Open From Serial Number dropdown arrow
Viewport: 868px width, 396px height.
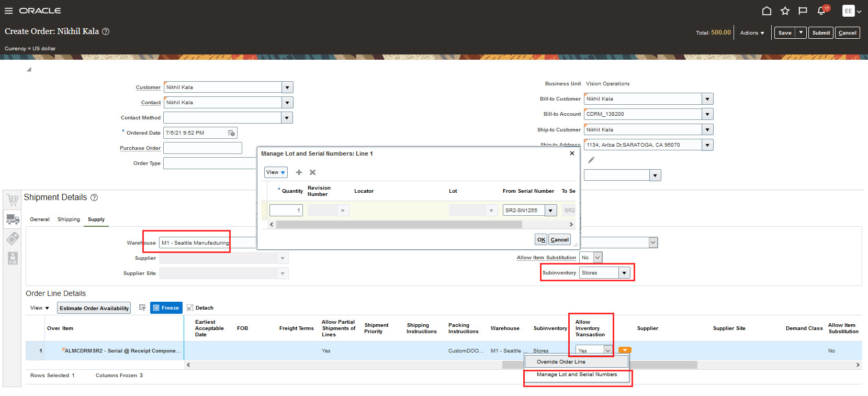click(x=551, y=211)
